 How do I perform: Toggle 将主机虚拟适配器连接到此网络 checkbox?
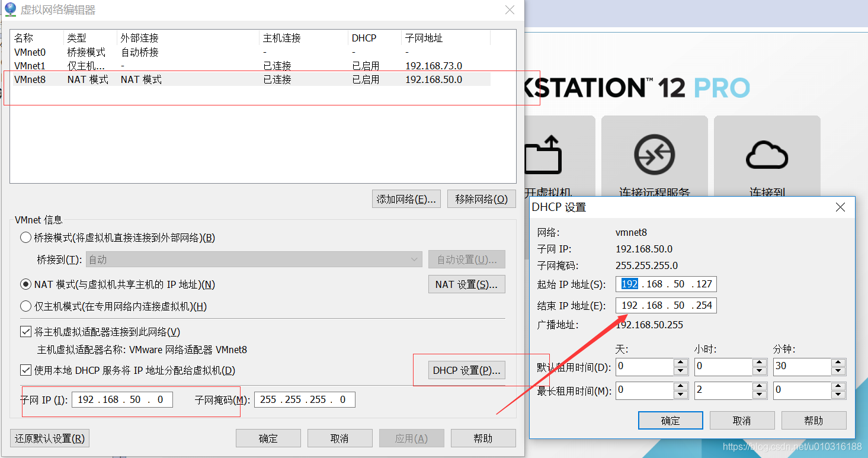coord(25,332)
